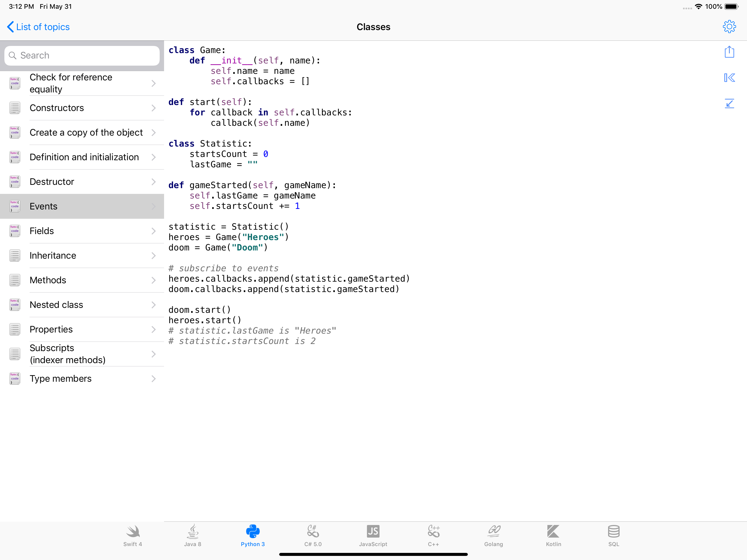Switch to Swift 4 language icon
This screenshot has height=560, width=747.
(x=132, y=535)
